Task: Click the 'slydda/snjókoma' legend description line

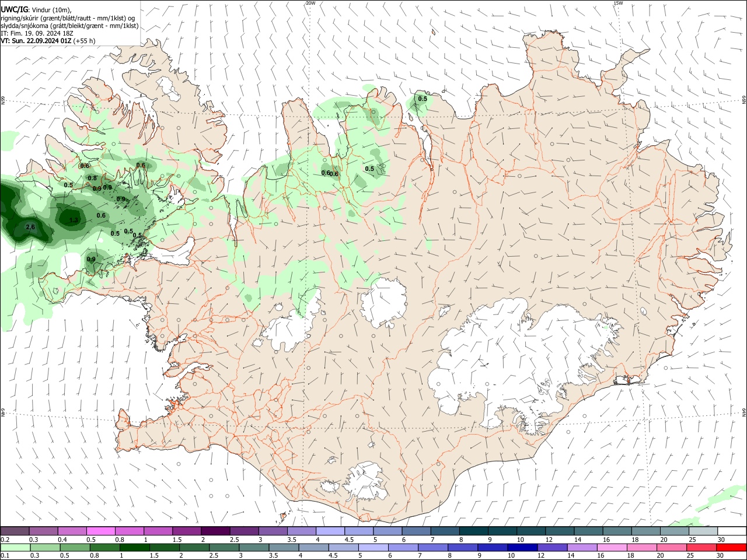Action: pyautogui.click(x=69, y=26)
